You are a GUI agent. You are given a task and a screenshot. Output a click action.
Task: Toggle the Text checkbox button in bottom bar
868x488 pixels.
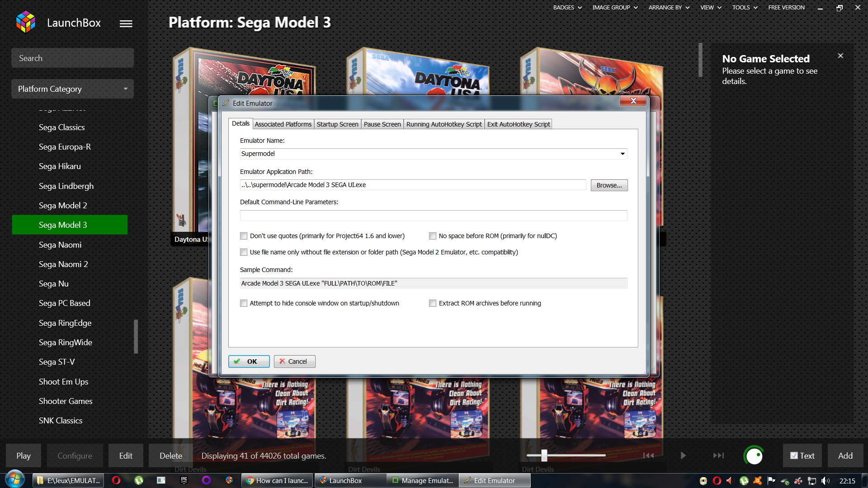[x=802, y=455]
